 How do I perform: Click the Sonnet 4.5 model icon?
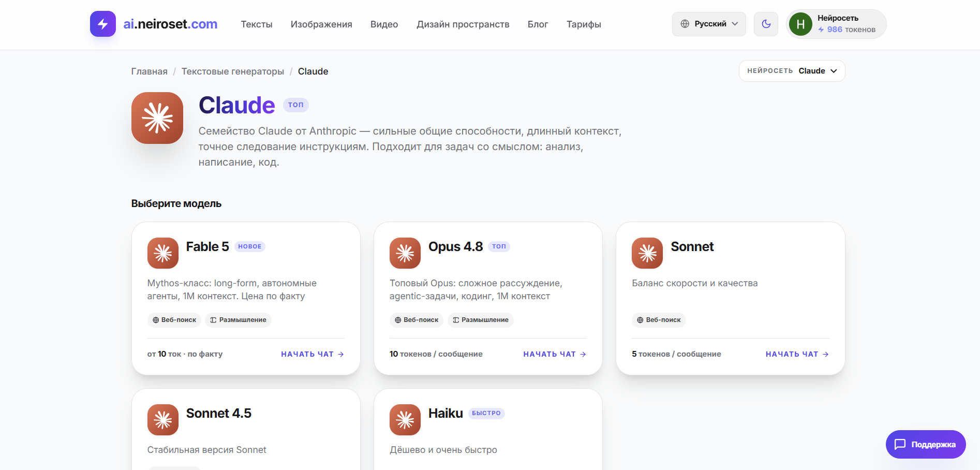click(x=163, y=420)
